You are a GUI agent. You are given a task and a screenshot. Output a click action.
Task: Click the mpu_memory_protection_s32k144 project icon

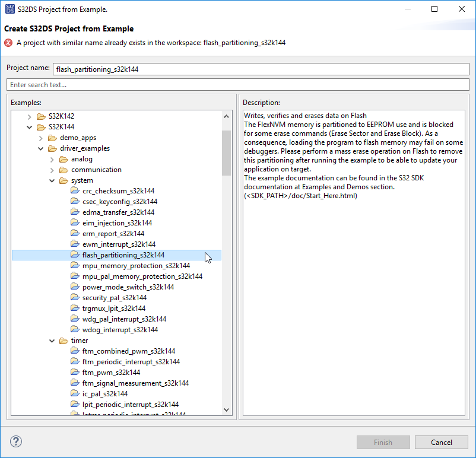(75, 265)
